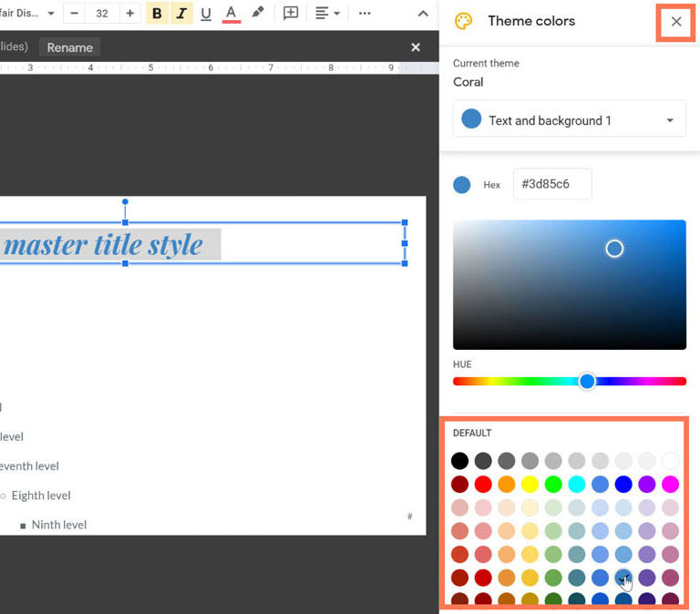
Task: Click the font size field showing 32
Action: pyautogui.click(x=102, y=14)
